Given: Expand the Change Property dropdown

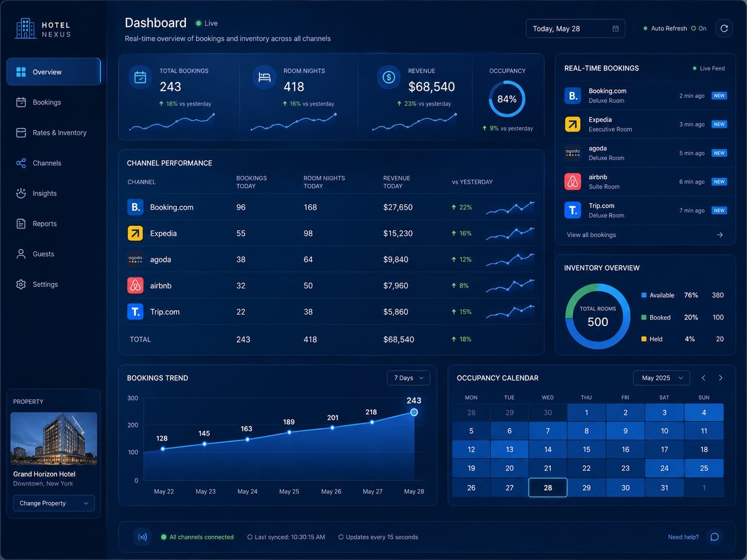Looking at the screenshot, I should (54, 503).
